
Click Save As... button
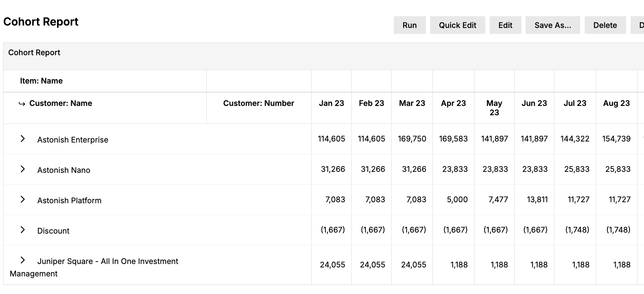(x=553, y=25)
